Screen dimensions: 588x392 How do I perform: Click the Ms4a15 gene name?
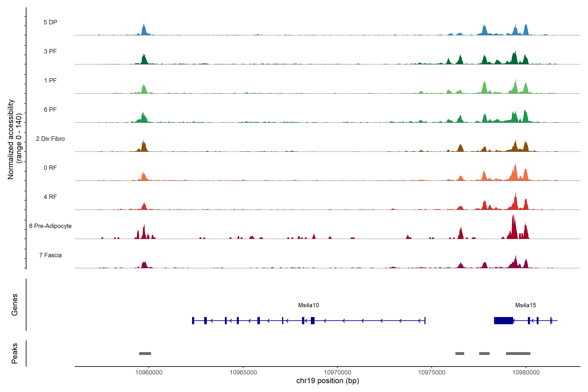pos(525,305)
